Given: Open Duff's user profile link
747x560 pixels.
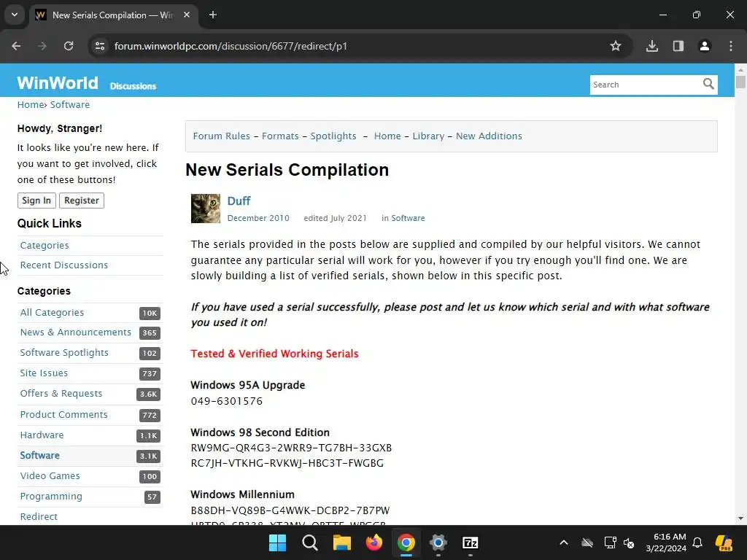Looking at the screenshot, I should click(x=239, y=201).
